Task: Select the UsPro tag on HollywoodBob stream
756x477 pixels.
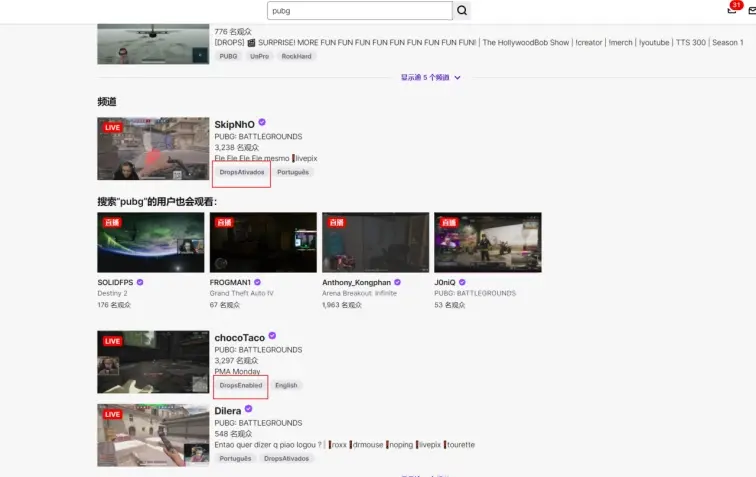Action: (259, 56)
